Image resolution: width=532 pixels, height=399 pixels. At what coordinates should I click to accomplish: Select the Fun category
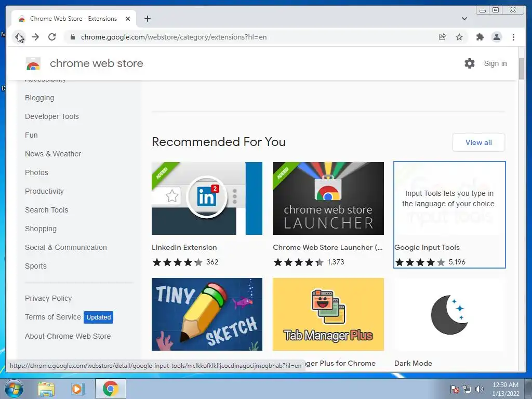(x=31, y=135)
